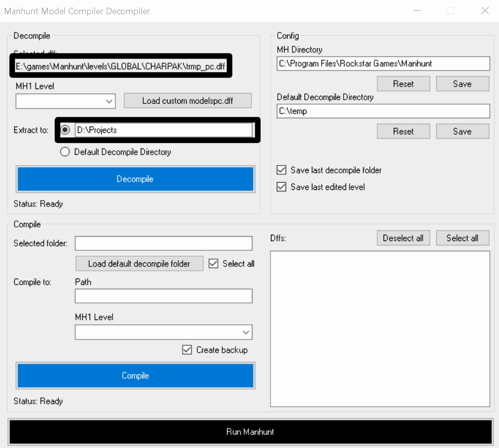Click the Compile to Path field
Screen dimensions: 499x448
(x=164, y=296)
